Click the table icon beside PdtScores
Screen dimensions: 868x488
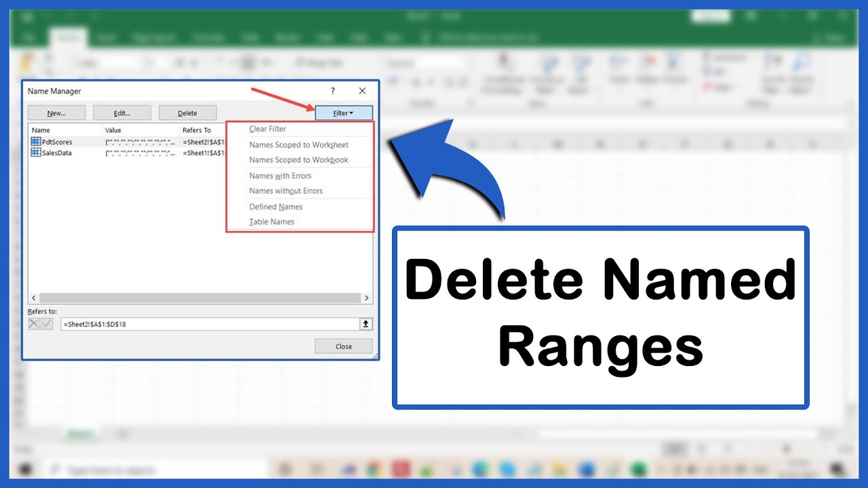[x=36, y=142]
